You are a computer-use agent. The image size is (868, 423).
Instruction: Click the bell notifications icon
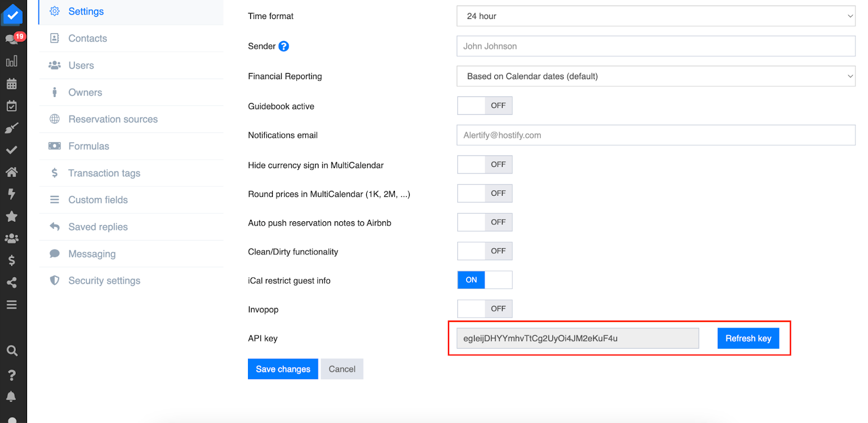pyautogui.click(x=11, y=396)
